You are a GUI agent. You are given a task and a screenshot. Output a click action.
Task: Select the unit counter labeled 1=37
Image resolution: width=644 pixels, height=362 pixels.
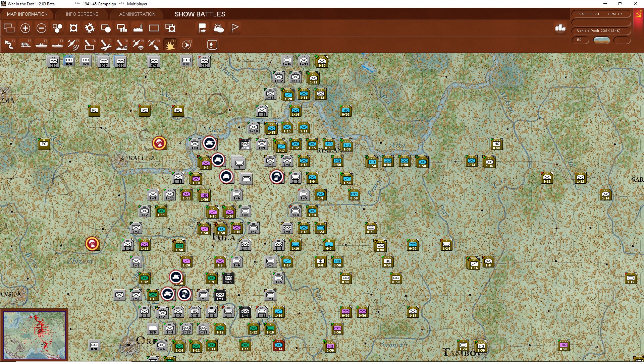click(186, 329)
